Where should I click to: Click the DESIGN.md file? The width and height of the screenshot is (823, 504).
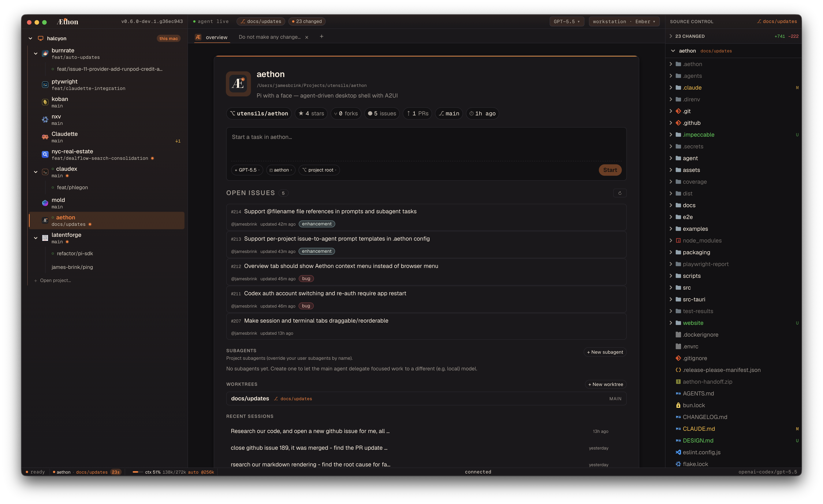(x=698, y=441)
